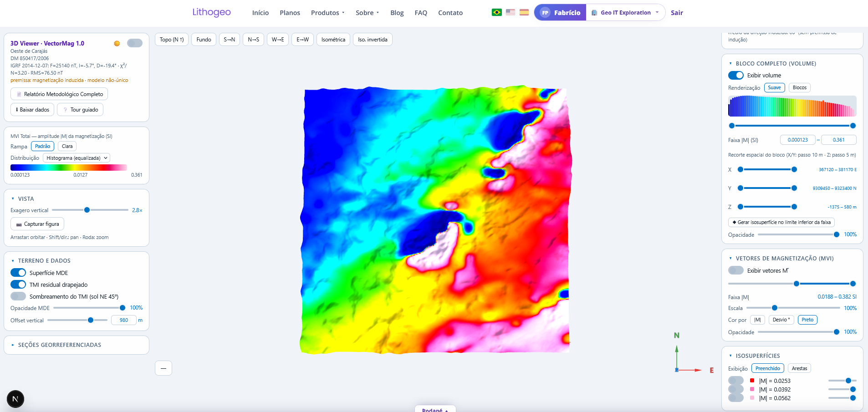Open the FAQ page

pos(421,13)
